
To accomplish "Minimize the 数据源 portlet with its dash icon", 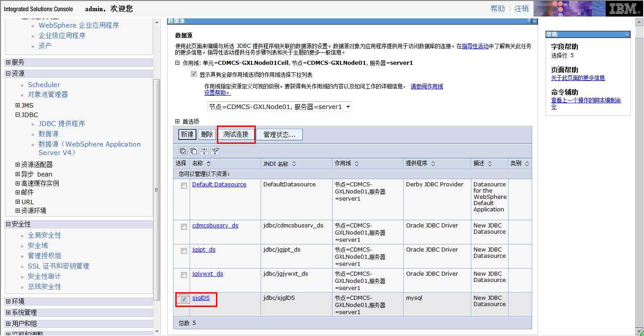I will click(535, 21).
